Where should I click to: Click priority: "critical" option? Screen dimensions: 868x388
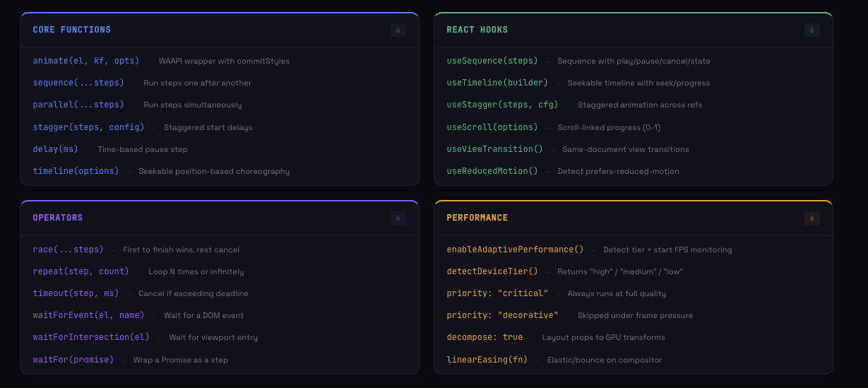(x=497, y=293)
